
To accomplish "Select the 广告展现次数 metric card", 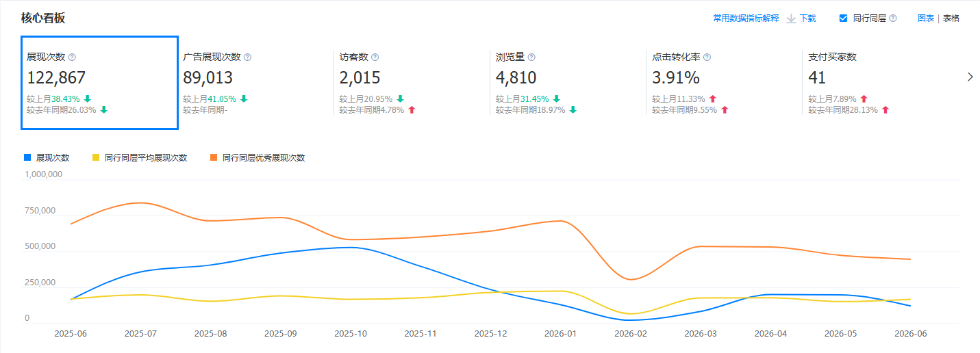I will tap(255, 82).
